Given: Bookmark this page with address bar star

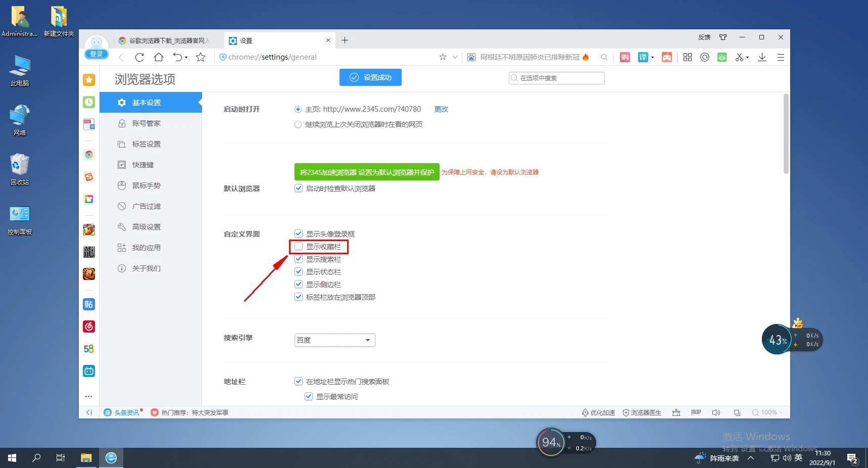Looking at the screenshot, I should coord(443,57).
